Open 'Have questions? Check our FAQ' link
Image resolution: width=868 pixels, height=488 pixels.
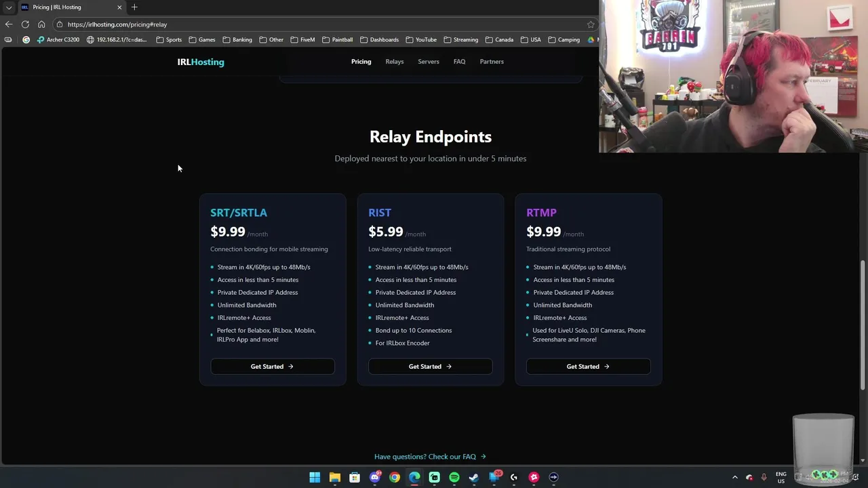pyautogui.click(x=430, y=457)
